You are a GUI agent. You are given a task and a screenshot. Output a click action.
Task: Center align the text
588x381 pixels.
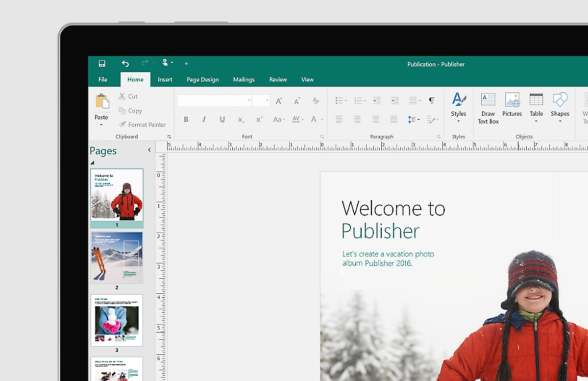coord(357,119)
